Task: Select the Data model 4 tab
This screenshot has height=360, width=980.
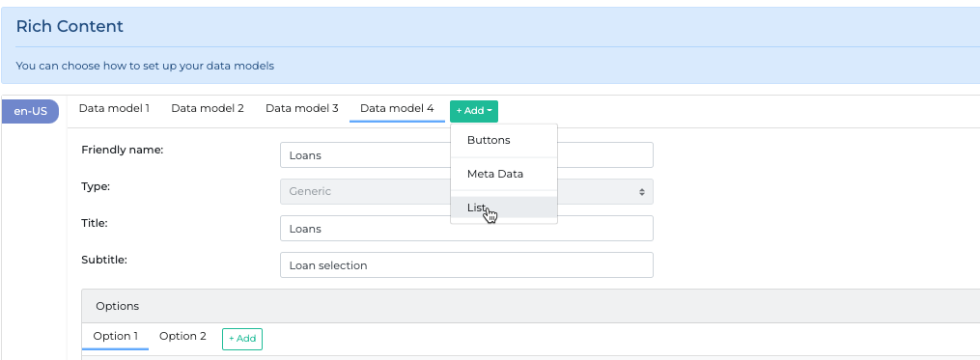Action: pos(397,108)
